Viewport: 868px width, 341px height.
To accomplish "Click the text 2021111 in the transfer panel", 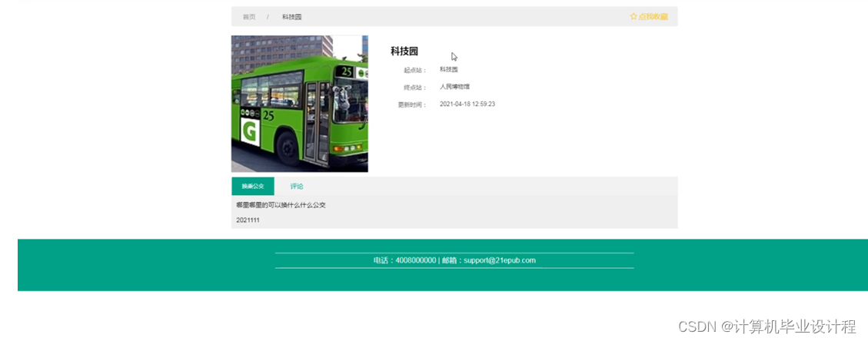I will pos(248,220).
